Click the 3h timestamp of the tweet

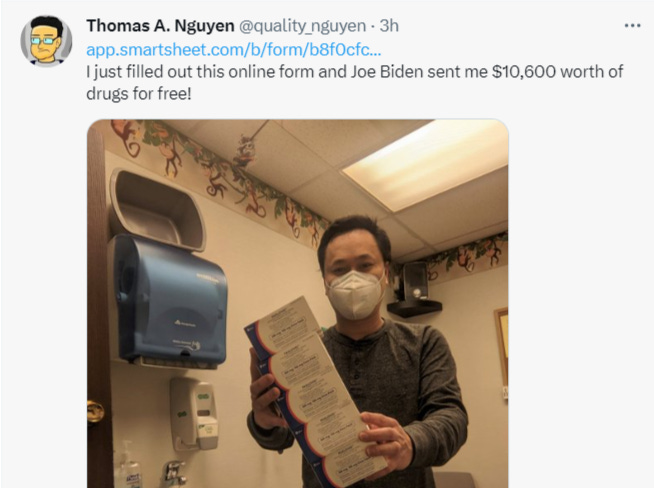click(389, 26)
